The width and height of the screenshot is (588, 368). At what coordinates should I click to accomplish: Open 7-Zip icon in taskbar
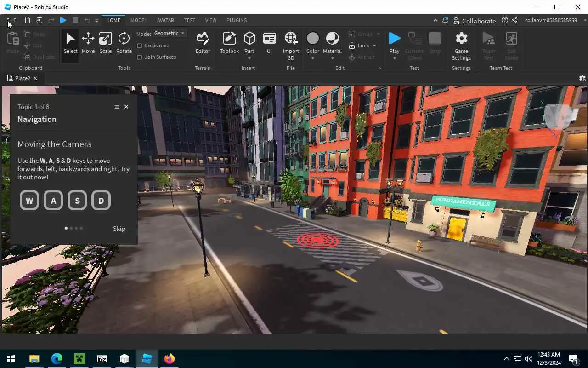point(102,359)
